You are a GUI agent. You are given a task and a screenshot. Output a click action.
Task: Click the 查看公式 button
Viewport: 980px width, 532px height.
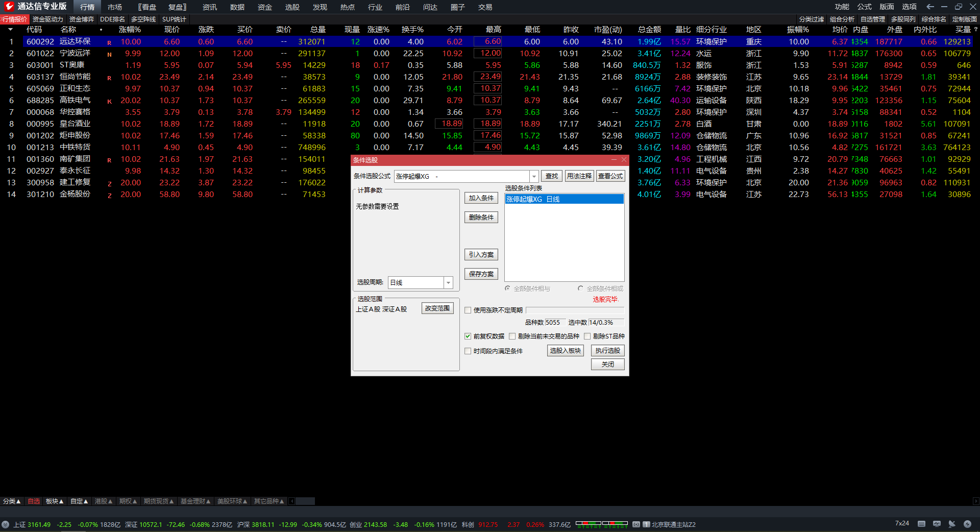point(610,176)
